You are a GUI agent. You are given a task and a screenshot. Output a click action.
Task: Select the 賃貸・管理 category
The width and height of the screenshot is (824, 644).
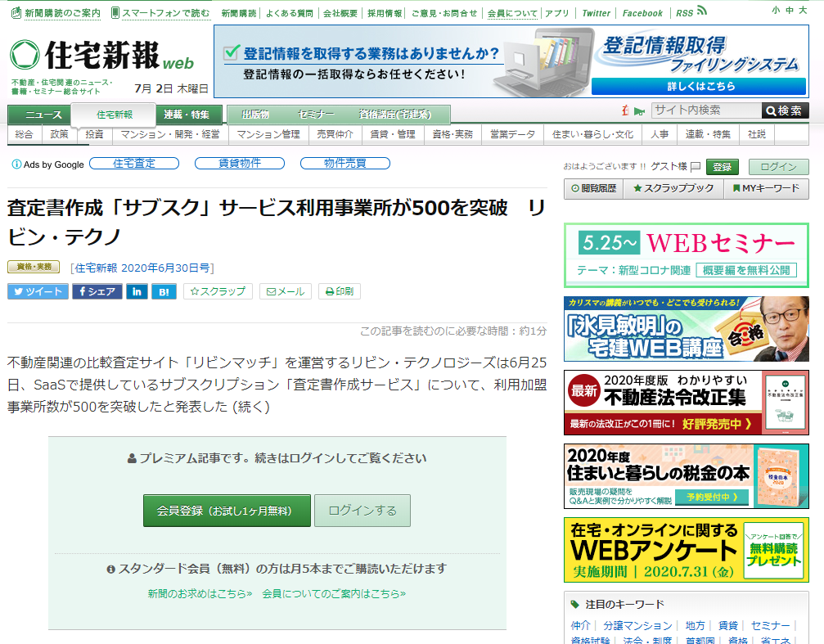coord(393,134)
